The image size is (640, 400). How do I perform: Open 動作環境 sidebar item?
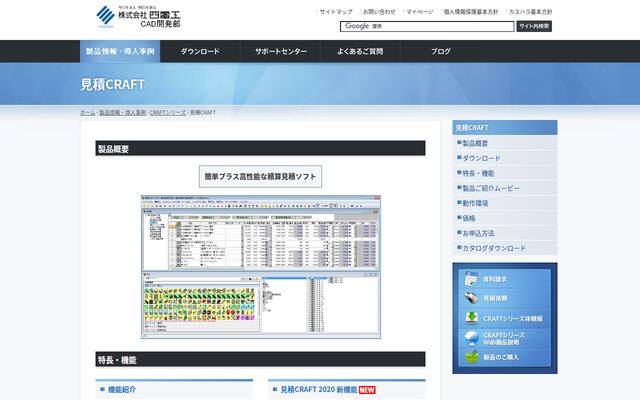pyautogui.click(x=504, y=203)
